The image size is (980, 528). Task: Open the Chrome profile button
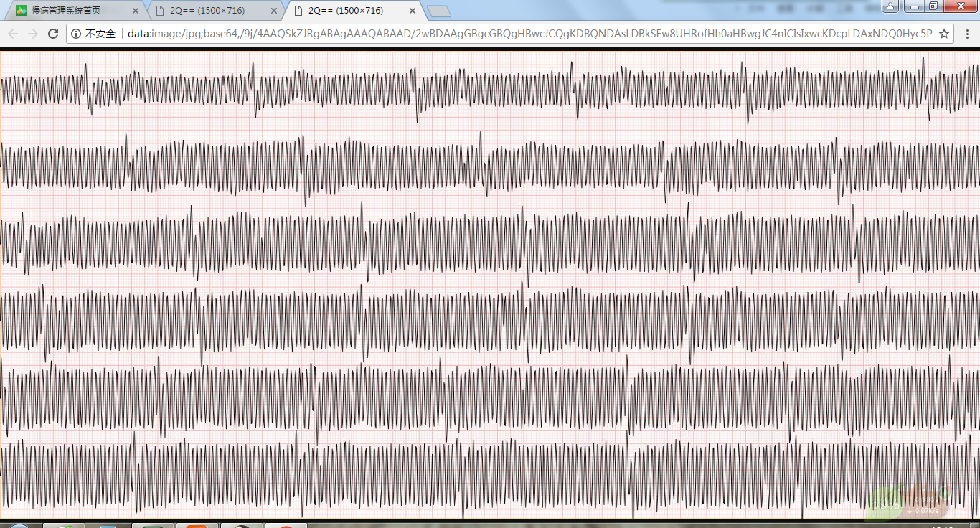click(890, 6)
